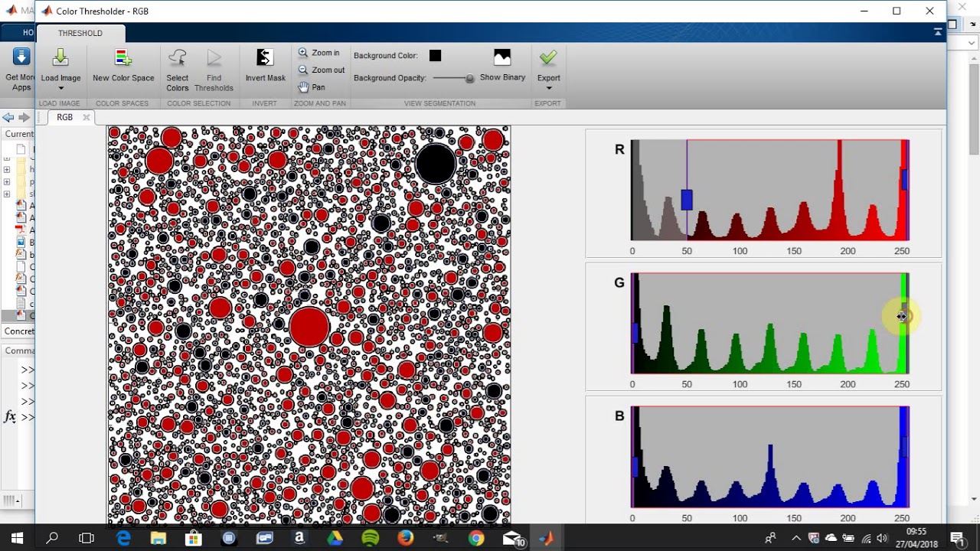Viewport: 980px width, 551px height.
Task: Click the Find Thresholds button
Action: pyautogui.click(x=214, y=70)
